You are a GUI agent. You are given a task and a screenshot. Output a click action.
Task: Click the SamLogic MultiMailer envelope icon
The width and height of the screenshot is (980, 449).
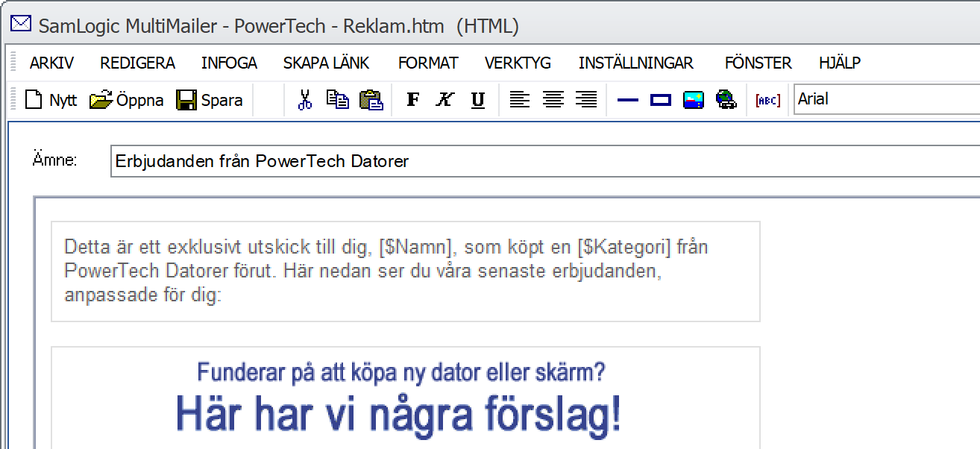tap(20, 25)
